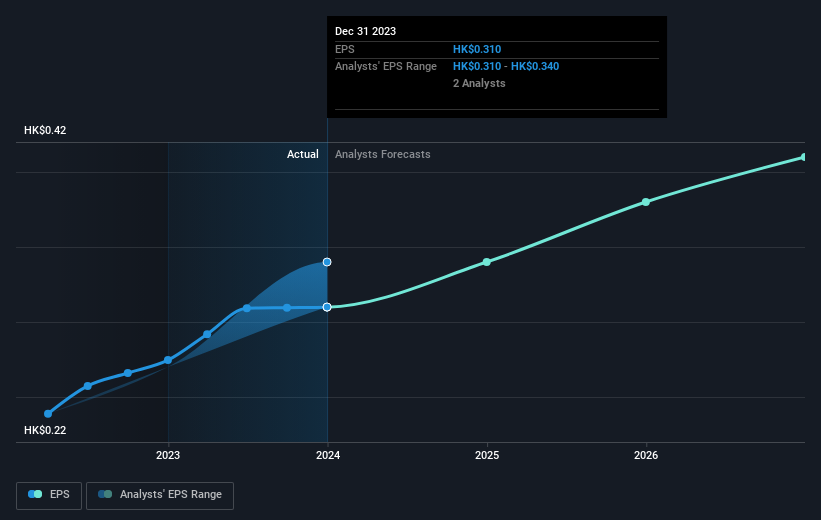Toggle the EPS legend button
The width and height of the screenshot is (821, 520).
click(49, 495)
